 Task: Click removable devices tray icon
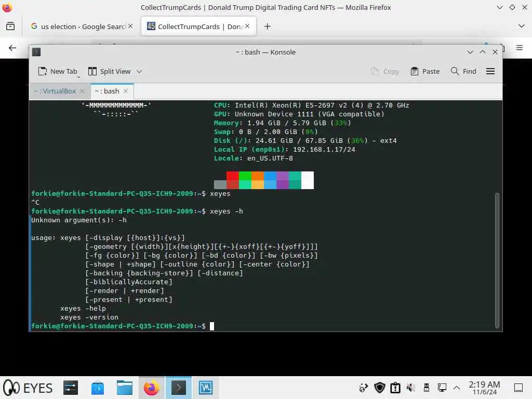(x=427, y=388)
